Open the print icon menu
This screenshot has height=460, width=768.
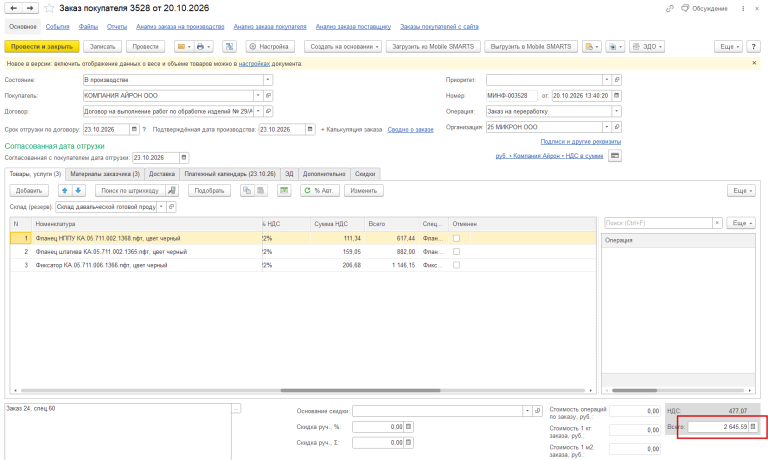point(203,47)
